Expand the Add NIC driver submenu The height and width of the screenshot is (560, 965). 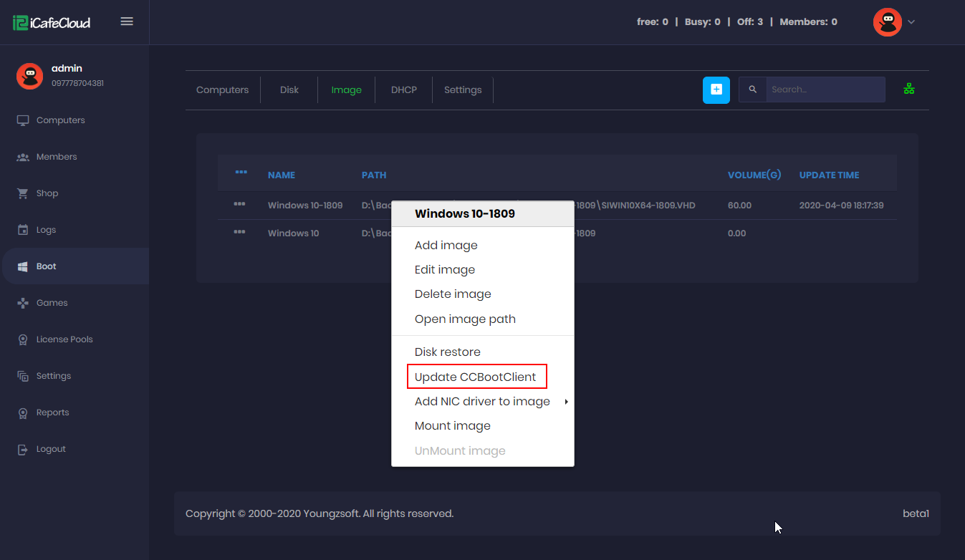(x=482, y=401)
